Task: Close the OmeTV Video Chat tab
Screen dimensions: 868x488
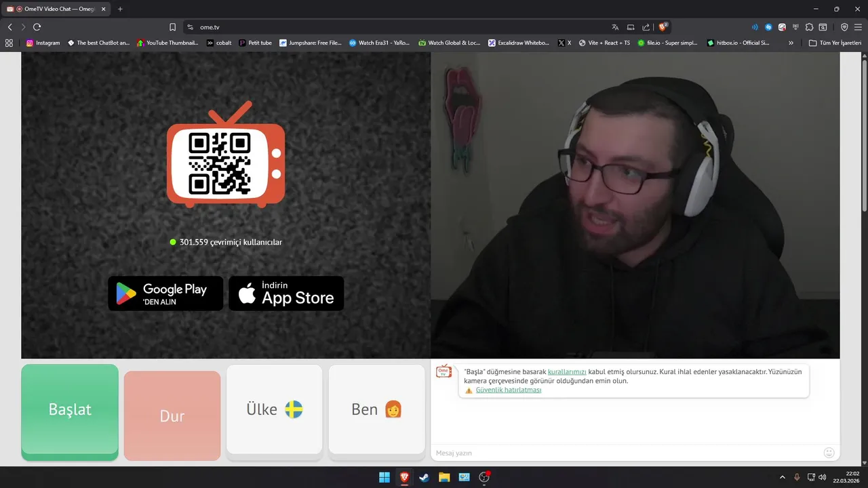Action: 104,9
